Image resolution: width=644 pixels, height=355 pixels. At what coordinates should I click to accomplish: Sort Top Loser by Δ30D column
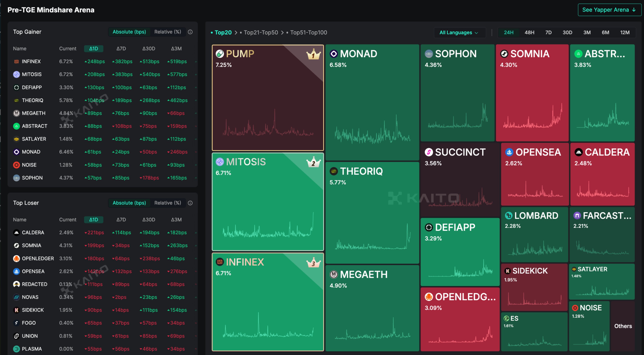(x=148, y=220)
